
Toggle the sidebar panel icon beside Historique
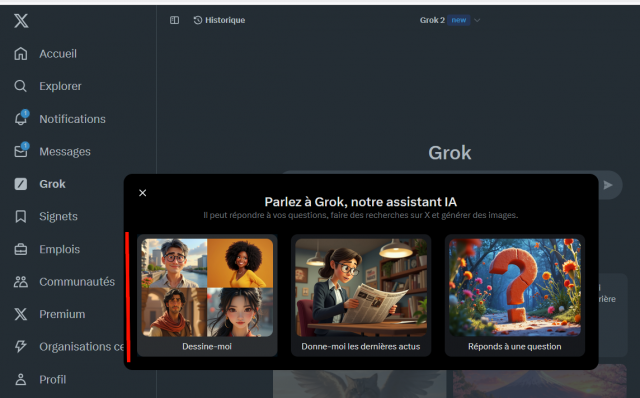tap(174, 20)
